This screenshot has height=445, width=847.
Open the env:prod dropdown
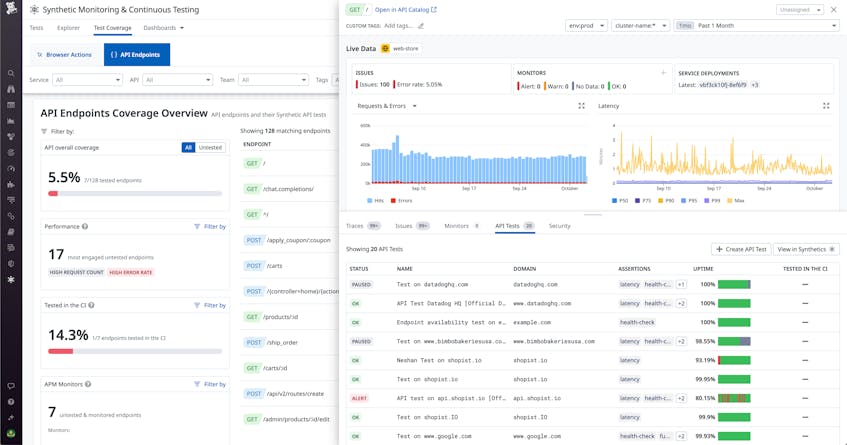click(586, 25)
